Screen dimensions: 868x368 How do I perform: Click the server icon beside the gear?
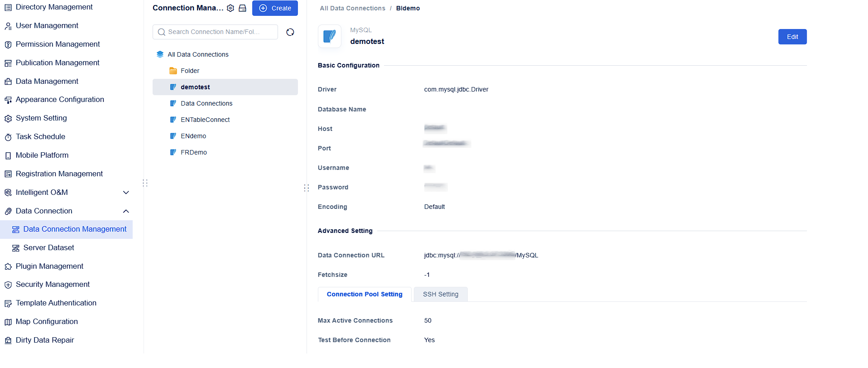pyautogui.click(x=243, y=8)
